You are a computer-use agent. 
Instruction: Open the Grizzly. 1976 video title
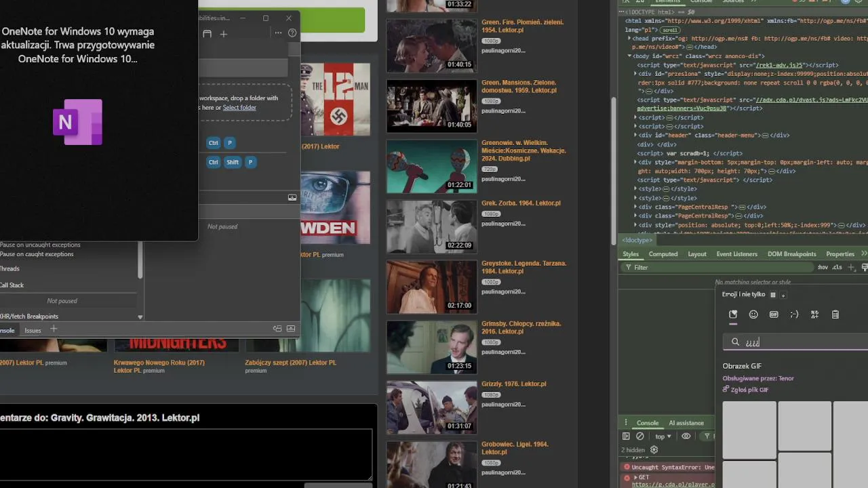(x=513, y=384)
